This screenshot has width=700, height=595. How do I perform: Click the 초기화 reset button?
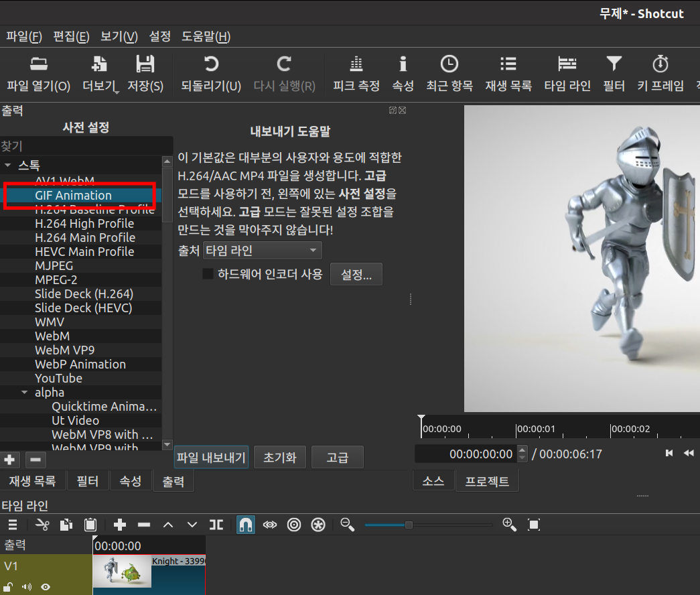click(280, 458)
